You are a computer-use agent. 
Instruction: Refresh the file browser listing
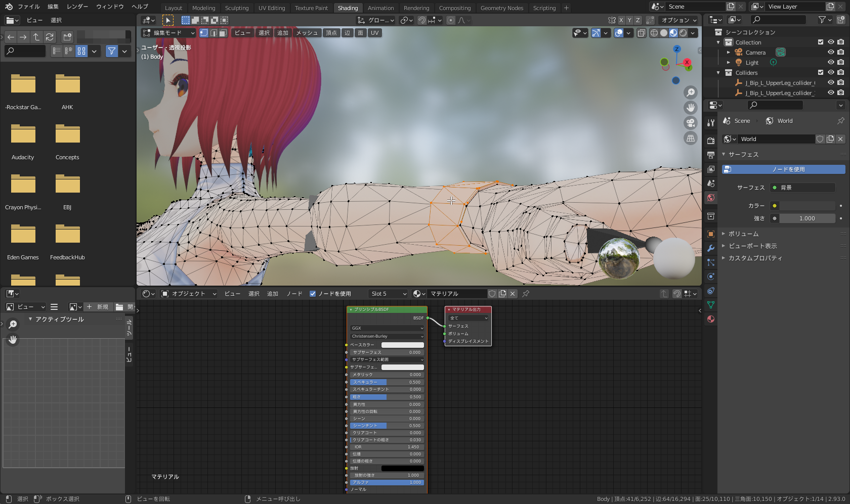(x=50, y=37)
